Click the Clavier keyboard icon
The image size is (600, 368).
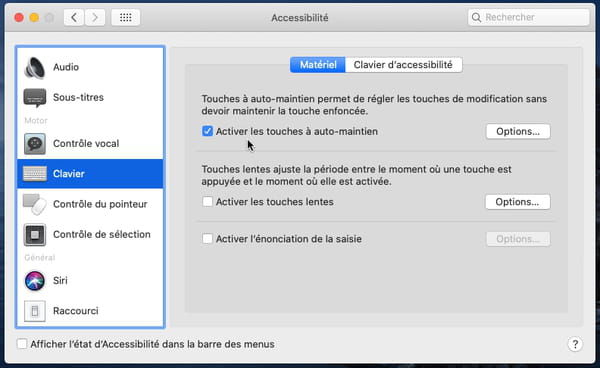coord(35,174)
